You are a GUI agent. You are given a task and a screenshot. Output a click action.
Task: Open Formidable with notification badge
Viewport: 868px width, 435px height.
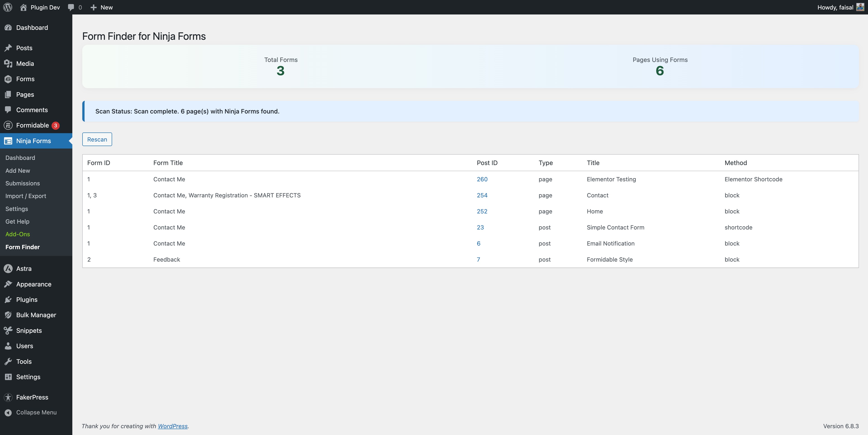click(x=32, y=125)
